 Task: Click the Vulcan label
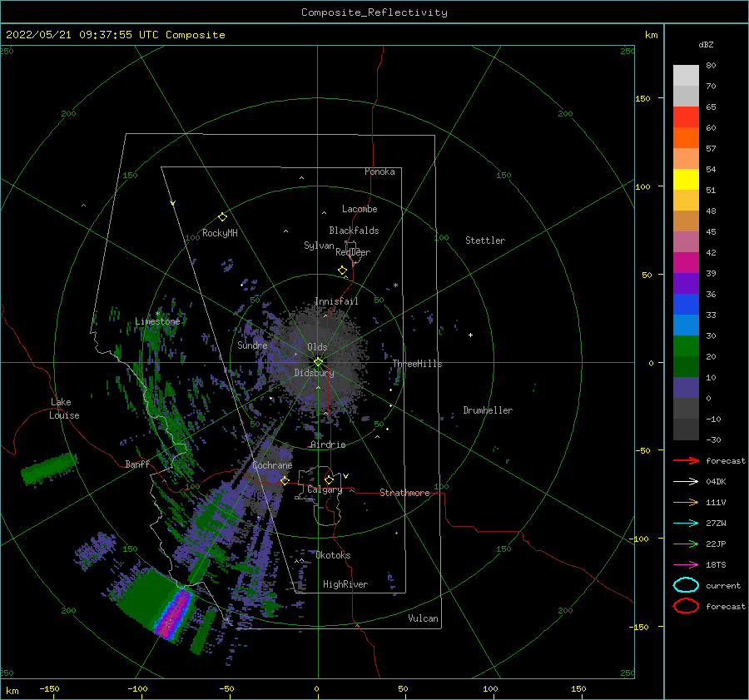pos(424,618)
